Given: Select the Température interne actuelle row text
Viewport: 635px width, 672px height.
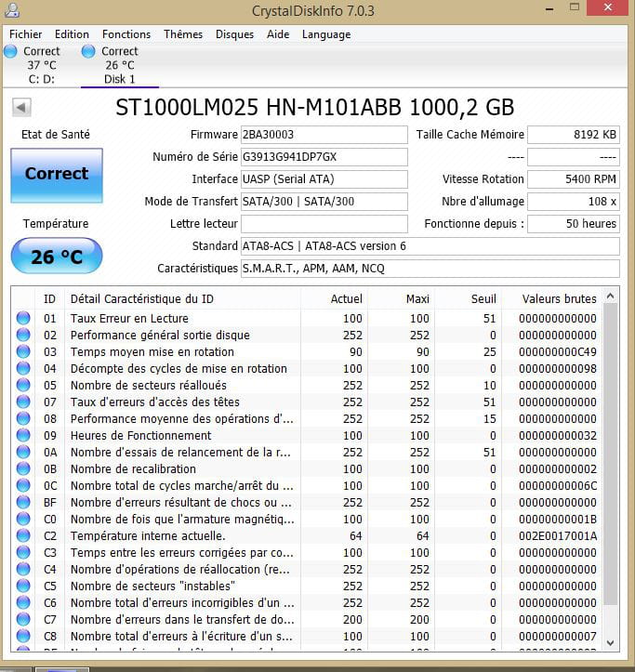Looking at the screenshot, I should pyautogui.click(x=148, y=535).
